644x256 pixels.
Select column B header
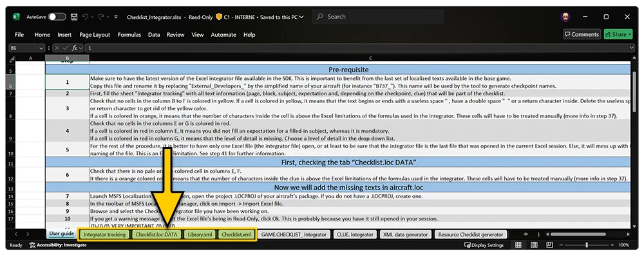[x=68, y=59]
